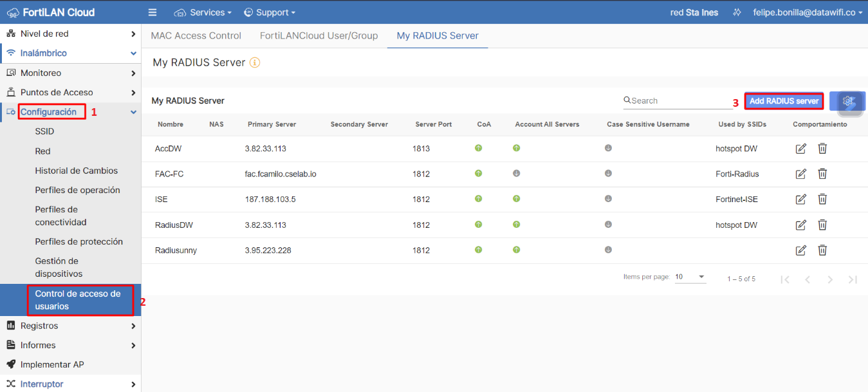Open the felipe.bonilla@datawifi.co account menu
The image size is (868, 392).
click(x=808, y=12)
